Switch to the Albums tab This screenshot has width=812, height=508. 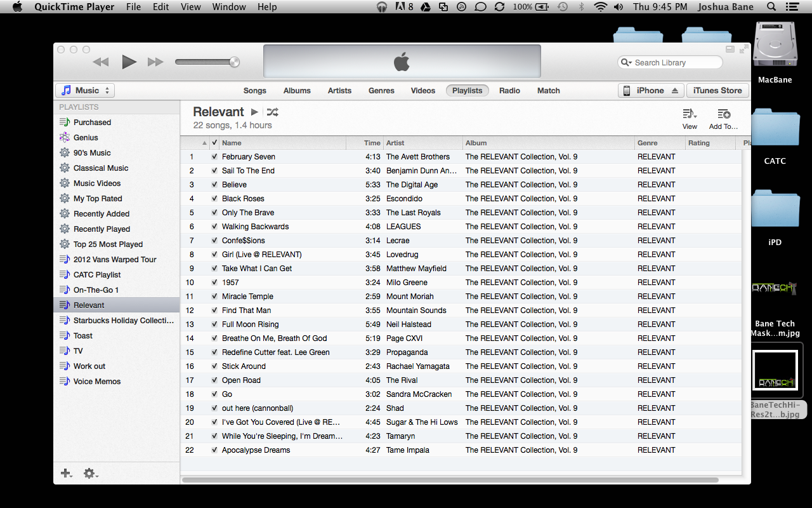click(297, 91)
